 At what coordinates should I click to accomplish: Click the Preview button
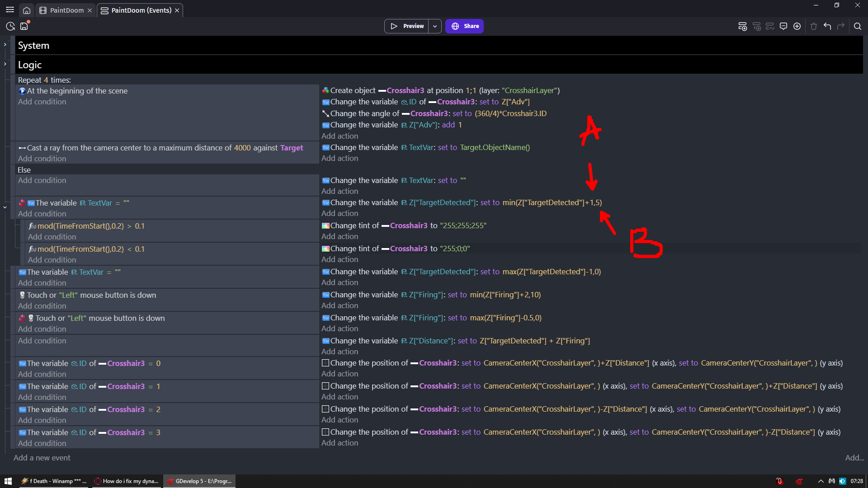406,26
